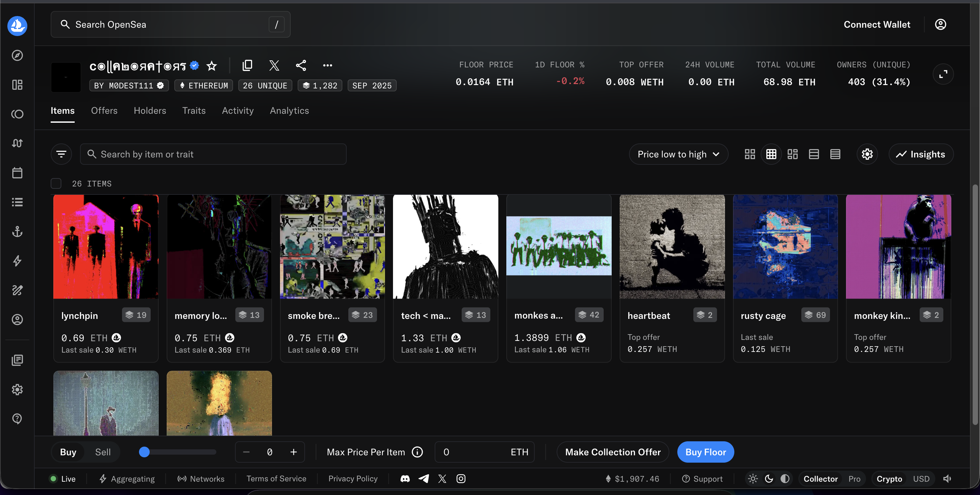Select the large grid view layout
This screenshot has height=495, width=980.
click(750, 154)
